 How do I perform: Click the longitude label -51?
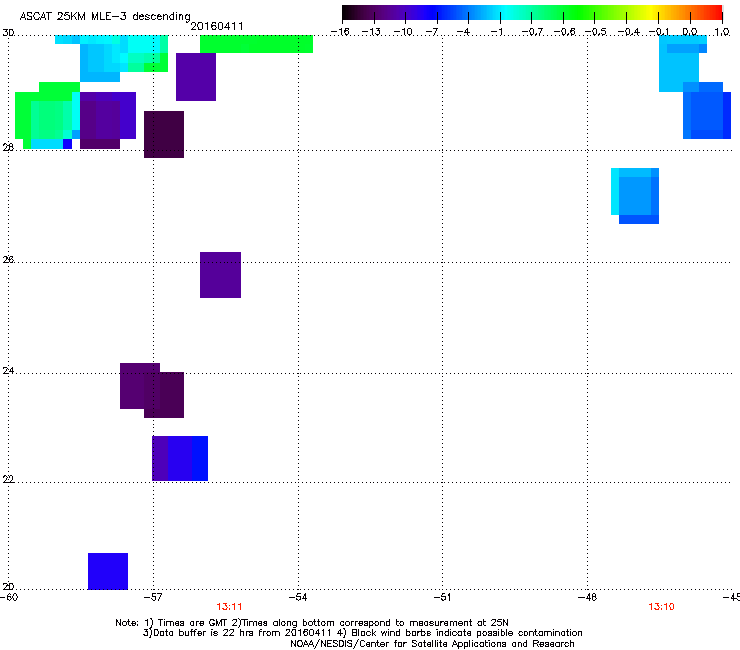(442, 597)
